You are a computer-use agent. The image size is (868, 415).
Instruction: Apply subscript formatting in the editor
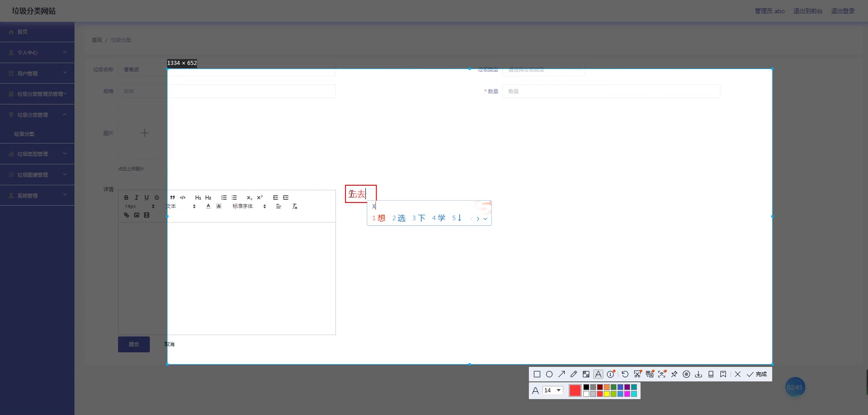pos(249,198)
